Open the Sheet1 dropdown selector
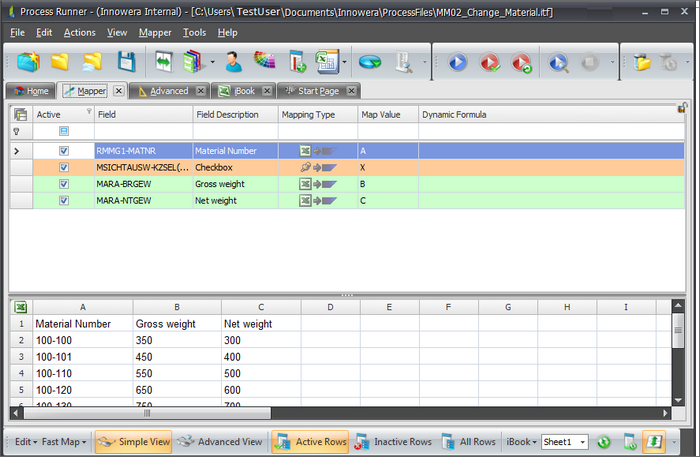The height and width of the screenshot is (457, 700). (x=582, y=442)
